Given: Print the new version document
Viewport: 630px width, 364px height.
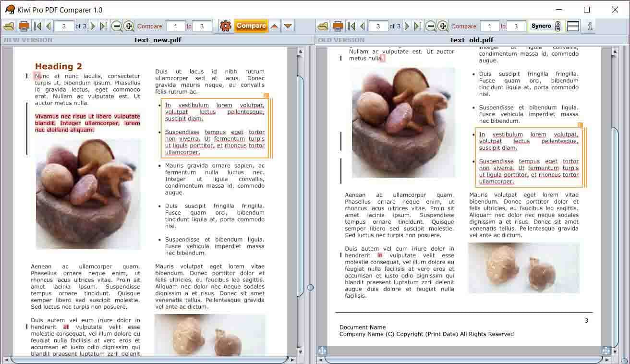Looking at the screenshot, I should (x=24, y=26).
